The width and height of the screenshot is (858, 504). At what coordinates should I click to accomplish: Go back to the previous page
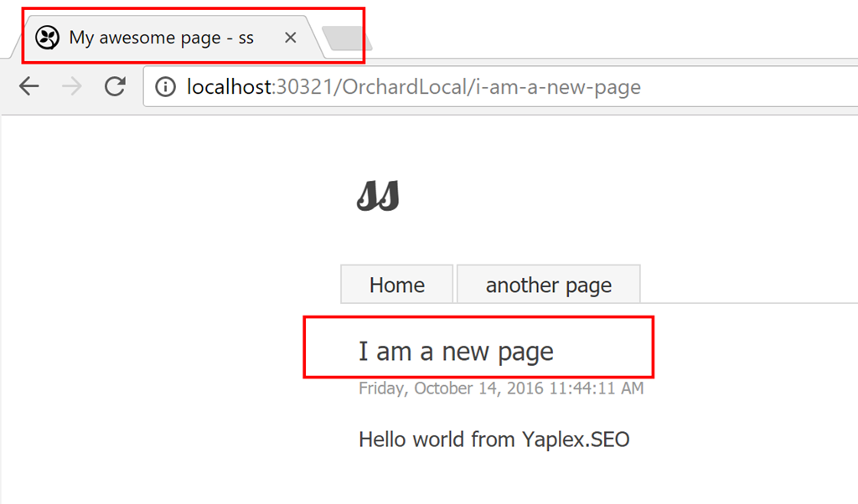(x=29, y=86)
